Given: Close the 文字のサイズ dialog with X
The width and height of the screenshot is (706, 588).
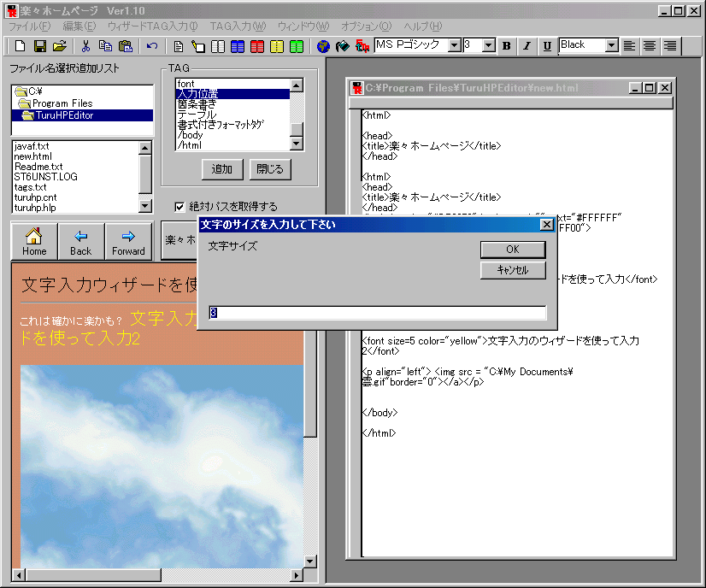Looking at the screenshot, I should click(547, 224).
